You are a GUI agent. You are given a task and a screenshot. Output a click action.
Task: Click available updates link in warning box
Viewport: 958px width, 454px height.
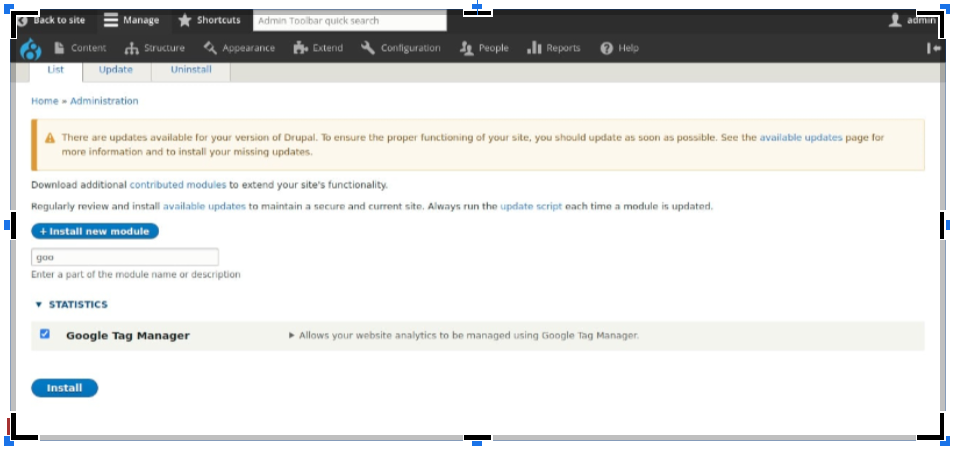pos(801,137)
